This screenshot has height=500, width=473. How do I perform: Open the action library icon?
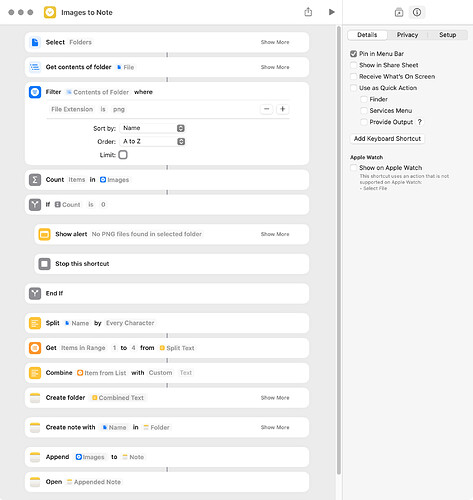click(399, 13)
